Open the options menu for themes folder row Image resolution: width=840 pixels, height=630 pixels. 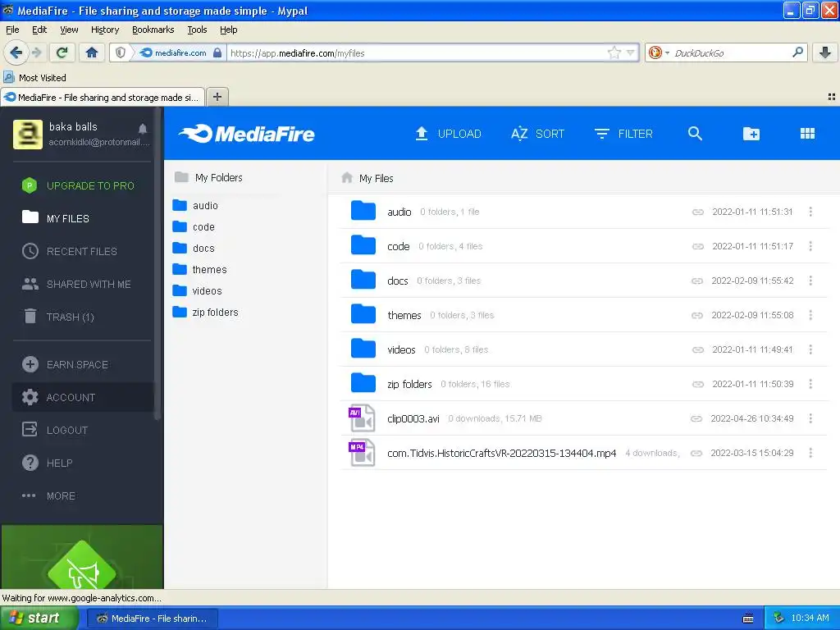[x=810, y=315]
